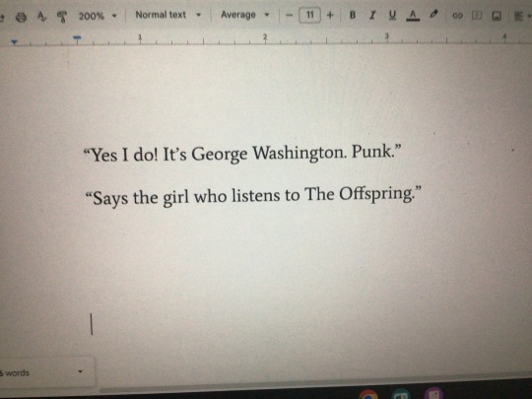Viewport: 532px width, 399px height.
Task: Add a comment using the comment icon
Action: pos(477,15)
